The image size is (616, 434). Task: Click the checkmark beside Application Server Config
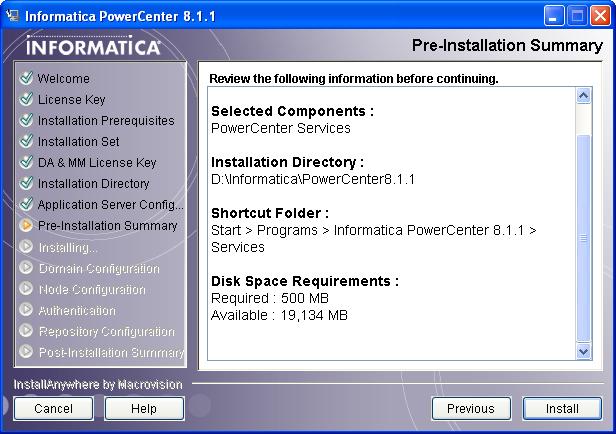26,204
